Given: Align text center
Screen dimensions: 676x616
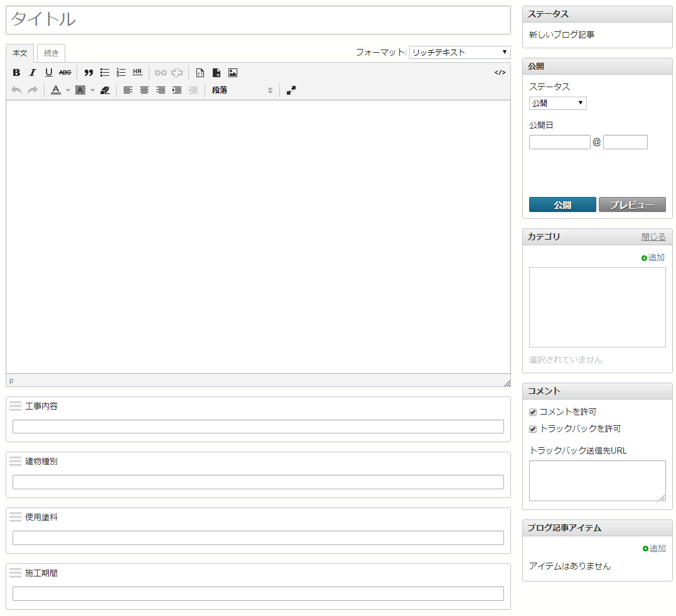Looking at the screenshot, I should (x=144, y=90).
